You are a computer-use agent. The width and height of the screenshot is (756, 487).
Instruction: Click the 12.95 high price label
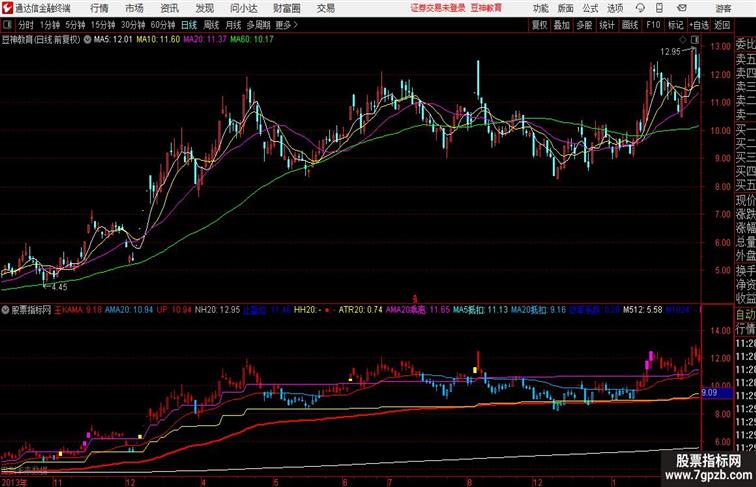pyautogui.click(x=670, y=52)
